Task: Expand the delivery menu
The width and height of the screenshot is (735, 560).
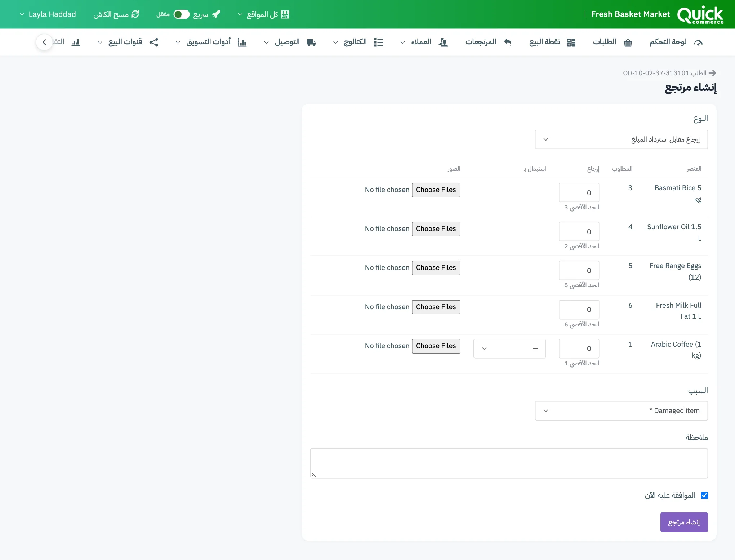Action: [x=290, y=43]
